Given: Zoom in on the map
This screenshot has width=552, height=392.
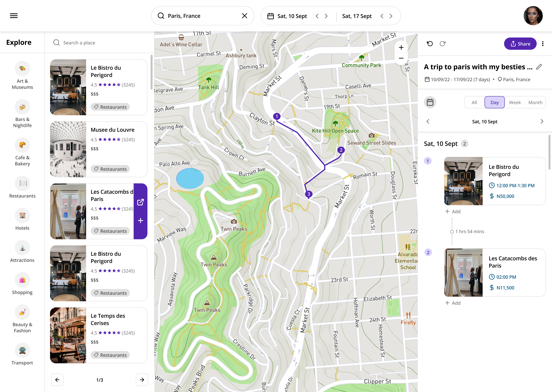Looking at the screenshot, I should [x=401, y=48].
